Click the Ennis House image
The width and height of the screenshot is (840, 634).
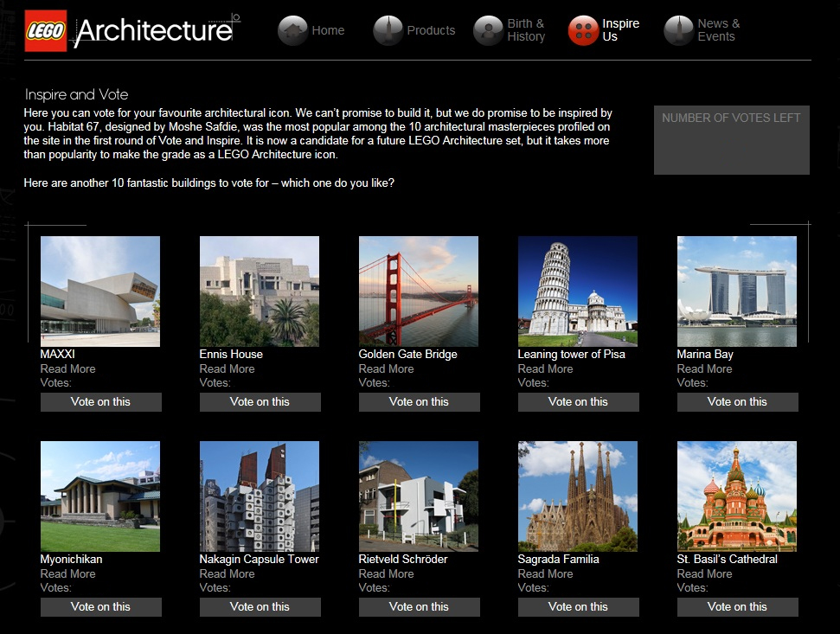coord(259,291)
